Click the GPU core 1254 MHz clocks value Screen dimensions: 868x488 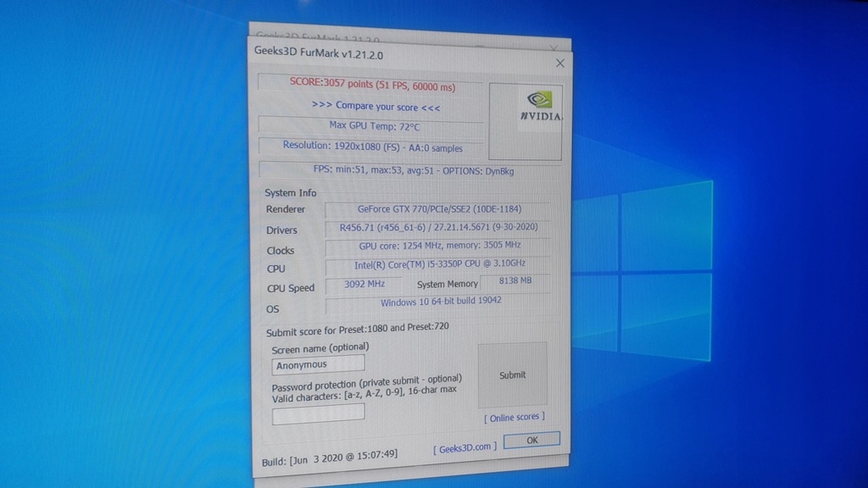[x=440, y=245]
